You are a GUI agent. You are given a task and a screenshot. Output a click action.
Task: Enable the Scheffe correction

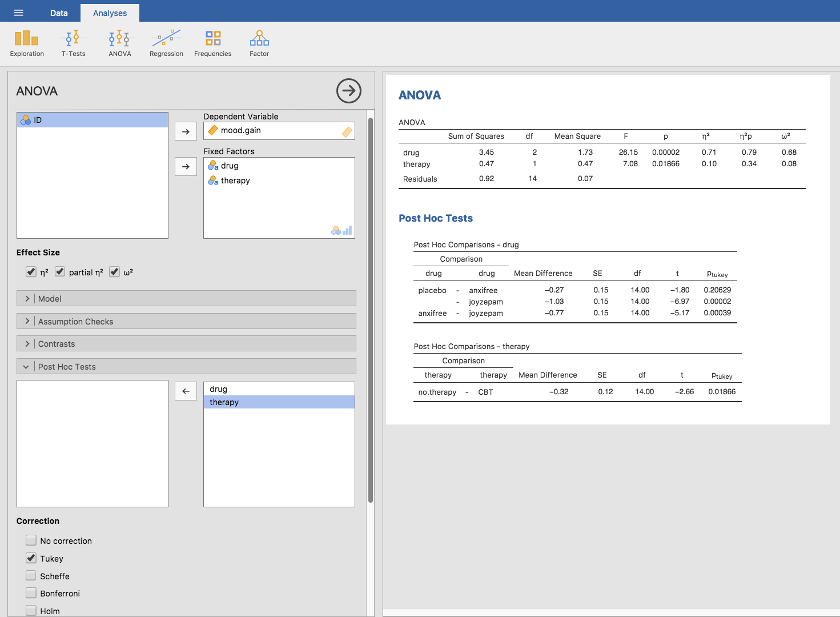coord(31,576)
